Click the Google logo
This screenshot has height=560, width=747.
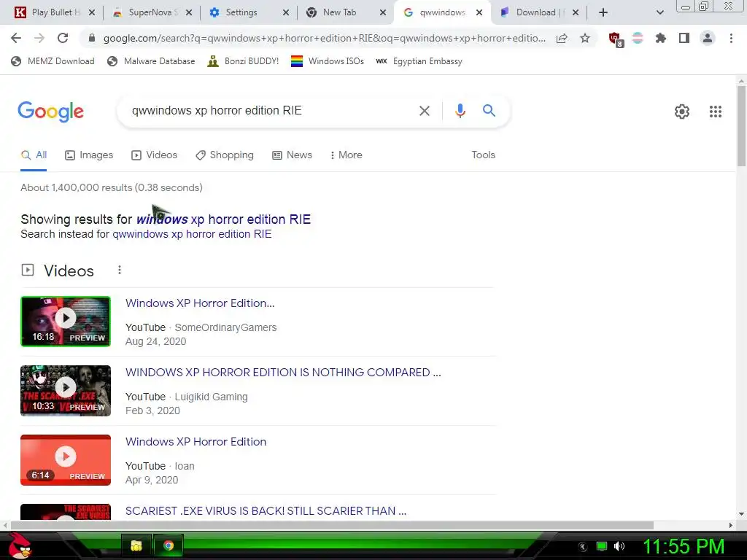[50, 112]
